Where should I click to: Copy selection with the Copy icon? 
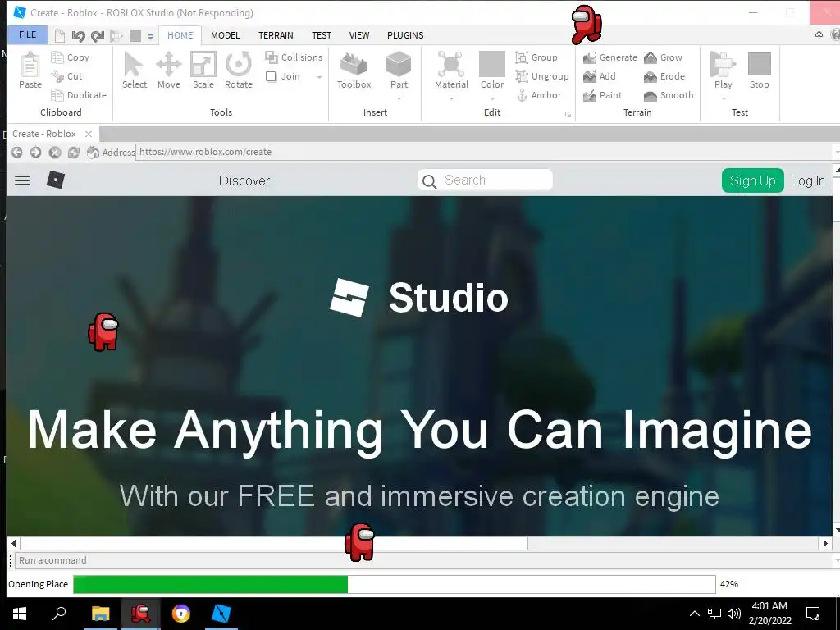57,57
